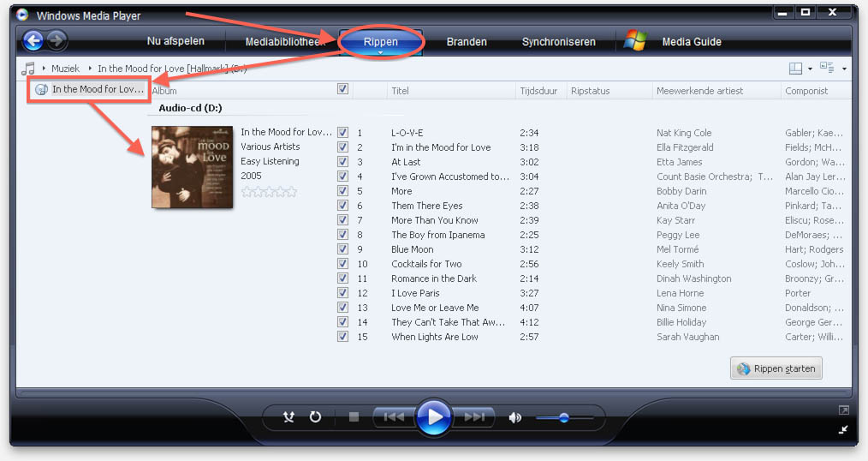Mute the sound with speaker icon
The width and height of the screenshot is (868, 461).
(514, 417)
